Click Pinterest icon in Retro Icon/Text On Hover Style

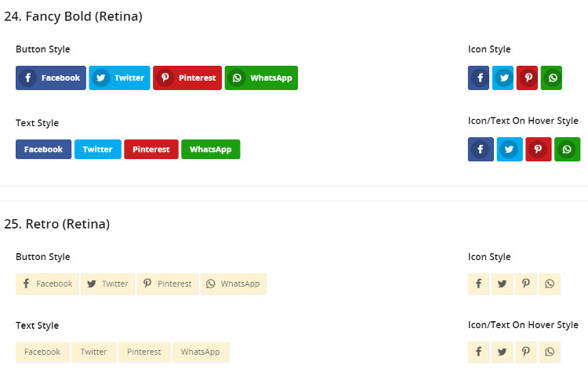tap(526, 352)
